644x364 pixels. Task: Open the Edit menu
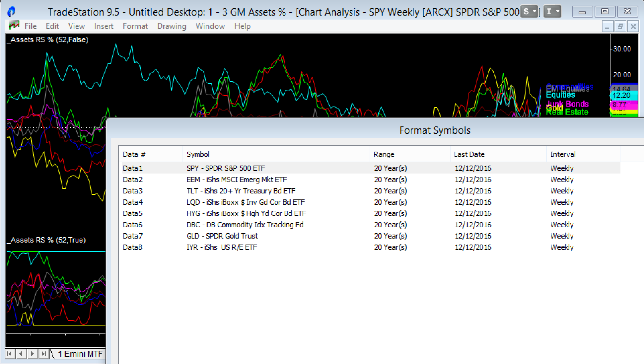click(52, 26)
